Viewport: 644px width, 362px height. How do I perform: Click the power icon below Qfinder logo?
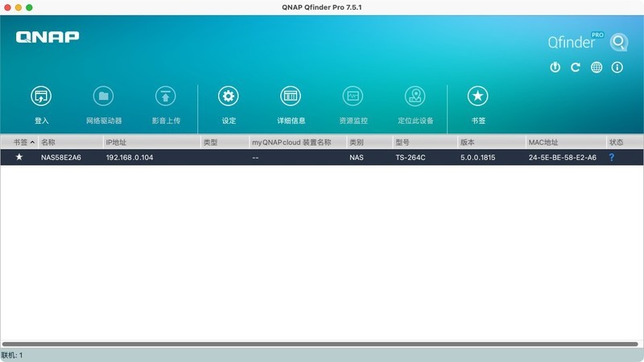point(555,67)
